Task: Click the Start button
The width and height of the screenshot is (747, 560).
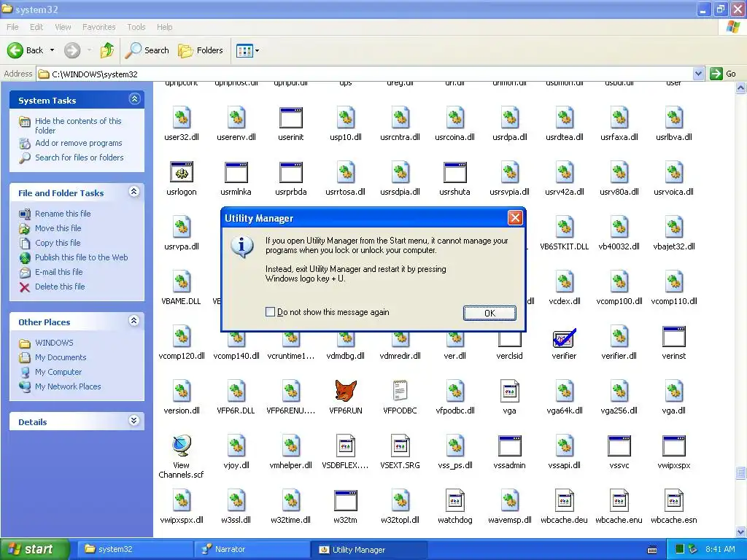Action: tap(35, 550)
